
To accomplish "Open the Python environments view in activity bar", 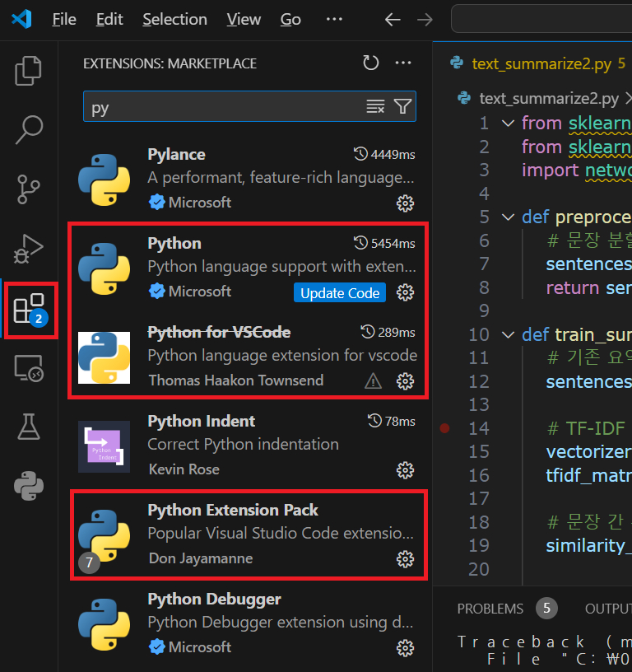I will tap(28, 486).
